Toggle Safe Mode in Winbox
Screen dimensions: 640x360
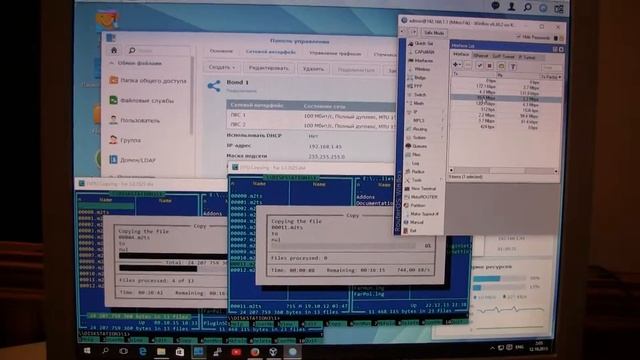[433, 33]
